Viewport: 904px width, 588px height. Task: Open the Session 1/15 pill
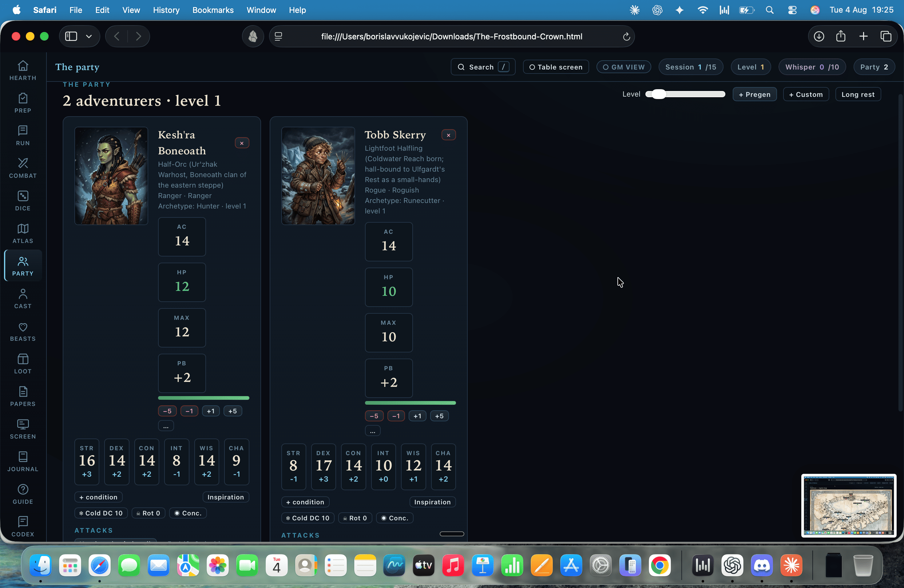pyautogui.click(x=691, y=67)
